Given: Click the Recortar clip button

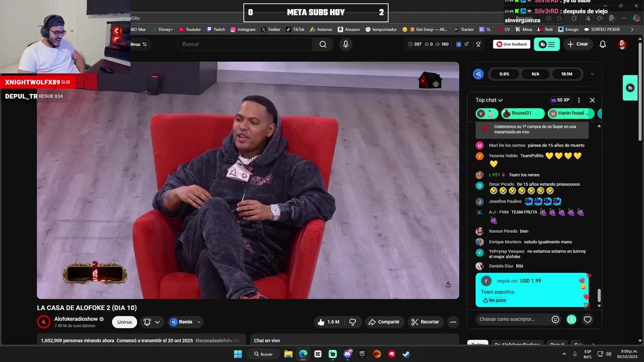Looking at the screenshot, I should click(x=425, y=322).
